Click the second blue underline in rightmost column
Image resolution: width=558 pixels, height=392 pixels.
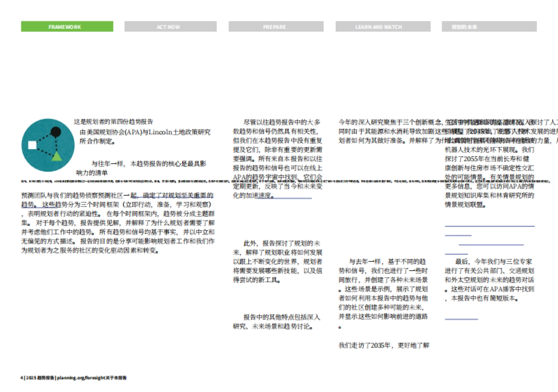pos(458,235)
